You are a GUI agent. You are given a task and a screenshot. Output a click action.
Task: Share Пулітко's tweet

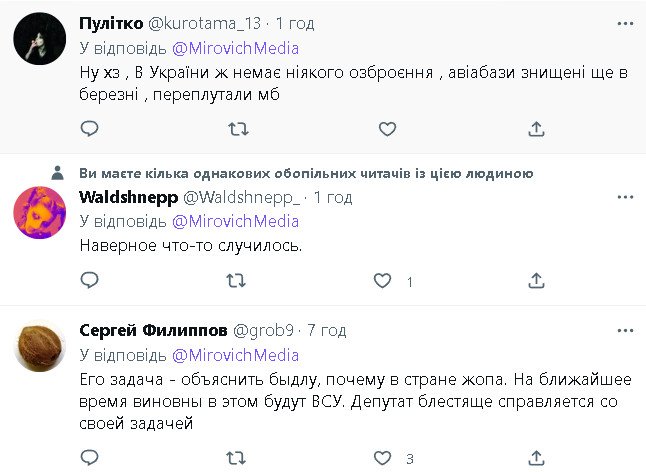point(536,128)
